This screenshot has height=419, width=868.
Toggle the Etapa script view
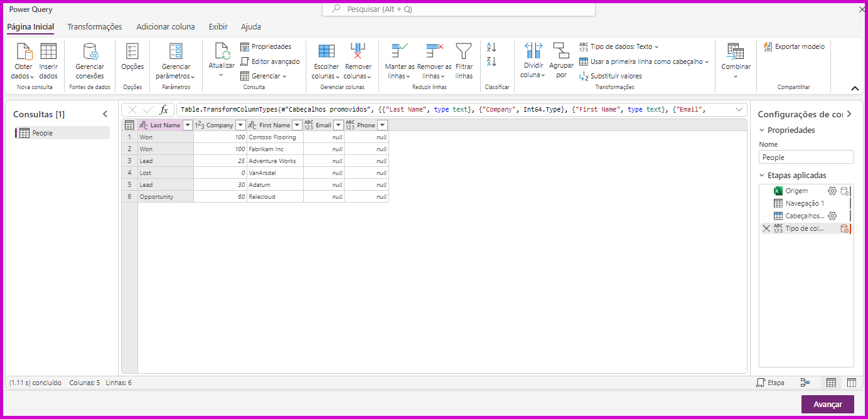(770, 383)
